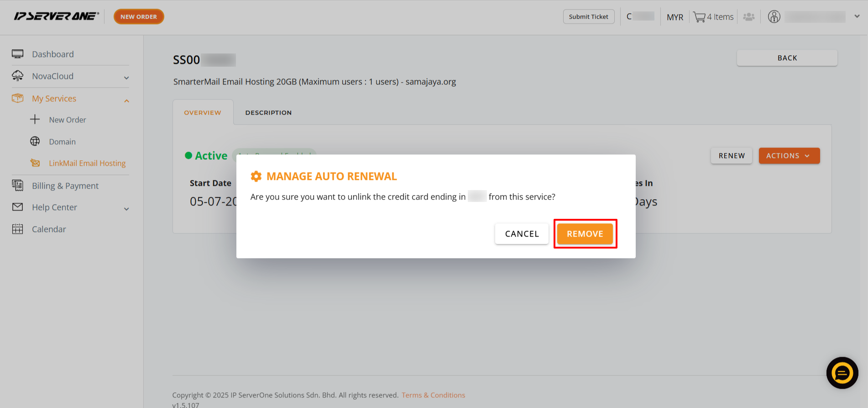
Task: Click the green Active status label
Action: 211,156
